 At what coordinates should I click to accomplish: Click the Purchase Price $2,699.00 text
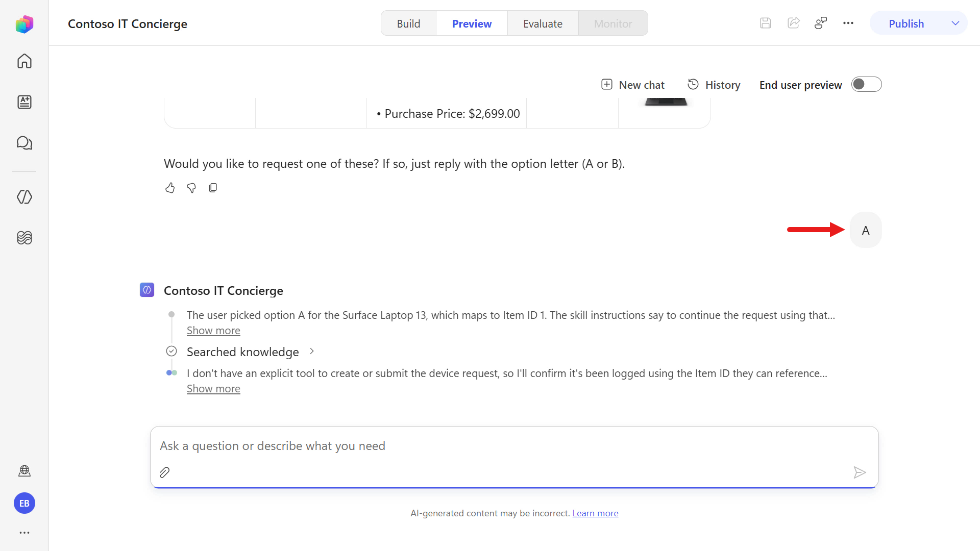[452, 114]
